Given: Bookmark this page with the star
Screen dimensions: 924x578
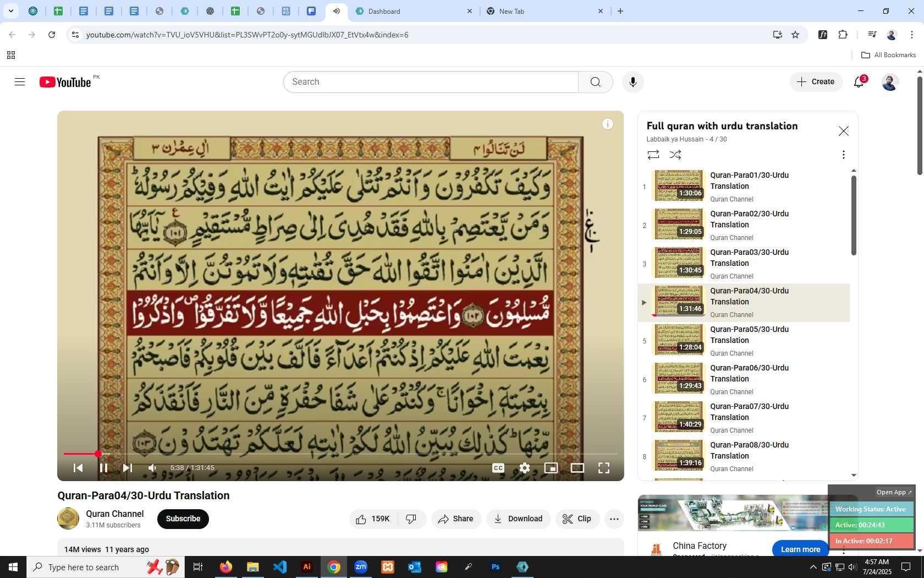Looking at the screenshot, I should point(795,35).
